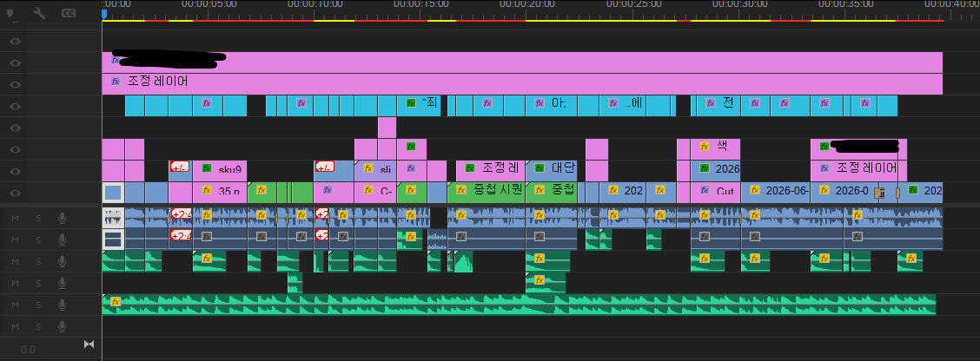This screenshot has height=361, width=980.
Task: Click the waveform thumbnail at the first audio track's start
Action: point(113,217)
